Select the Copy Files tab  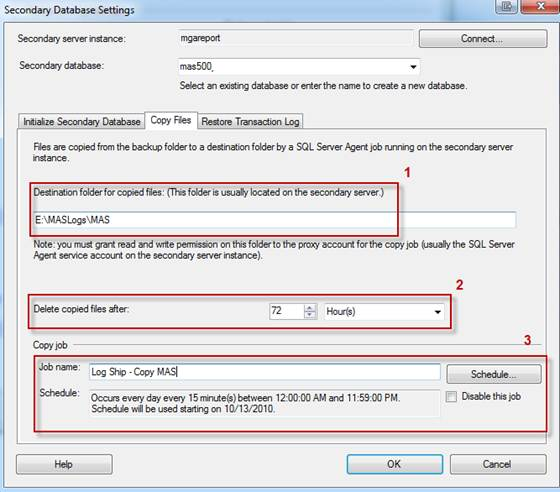pyautogui.click(x=171, y=120)
